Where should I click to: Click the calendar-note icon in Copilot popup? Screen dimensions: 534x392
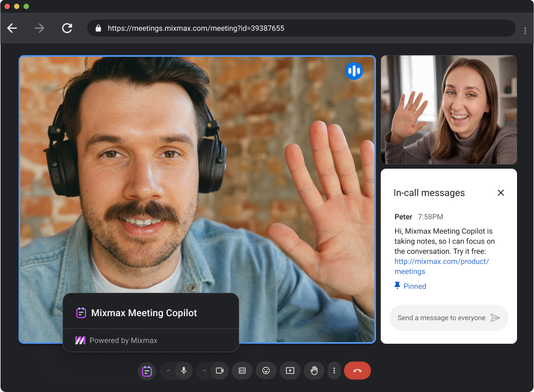(81, 312)
